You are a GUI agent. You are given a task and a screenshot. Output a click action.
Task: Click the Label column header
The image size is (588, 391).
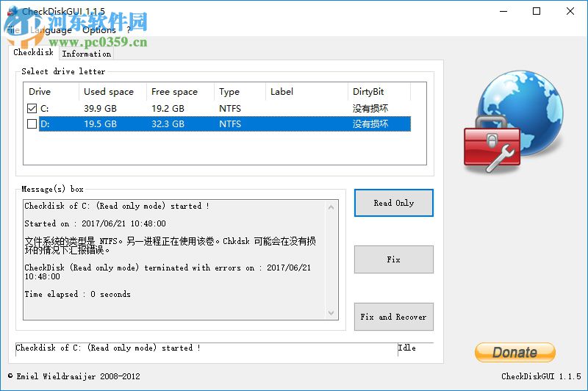[x=306, y=91]
